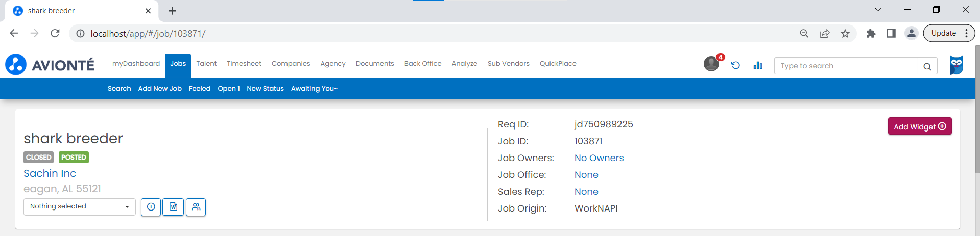Click the shark breeder job title

click(73, 139)
